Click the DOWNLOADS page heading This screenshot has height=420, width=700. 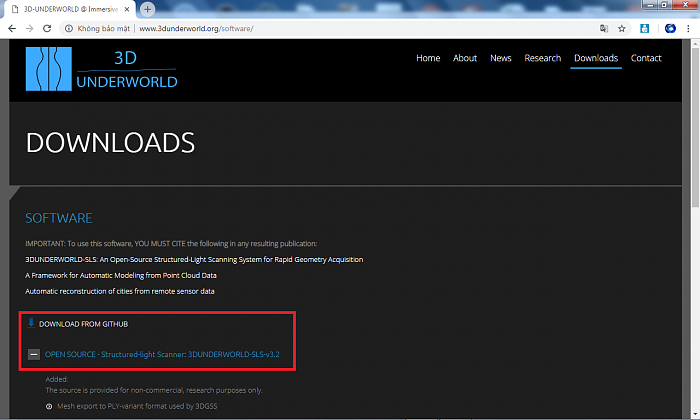tap(110, 143)
